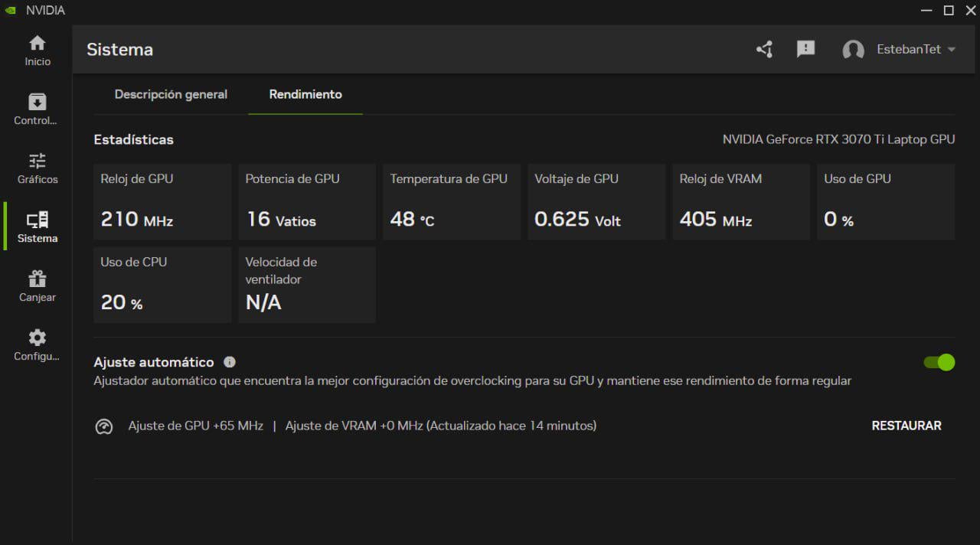
Task: Click the Reloj de GPU 210 MHz card
Action: pyautogui.click(x=162, y=202)
